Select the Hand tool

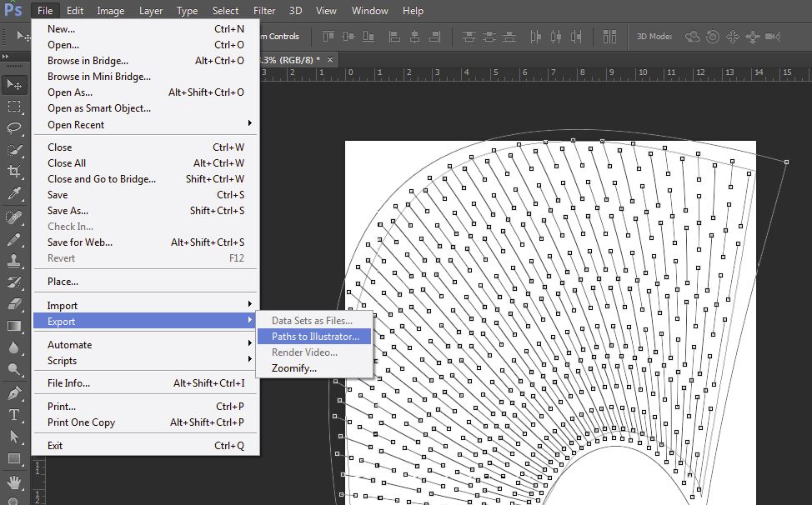[14, 482]
